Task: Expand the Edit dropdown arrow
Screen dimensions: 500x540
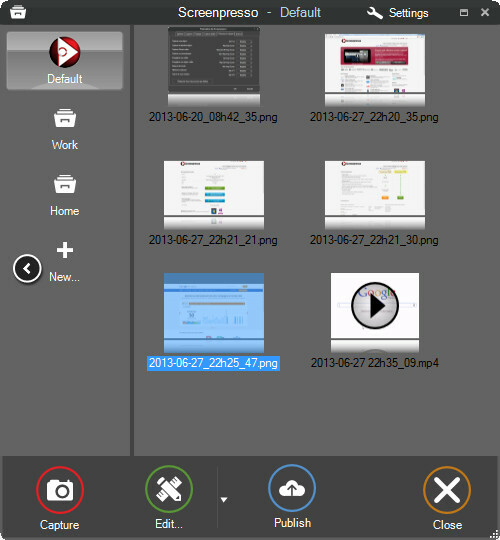Action: [x=224, y=499]
